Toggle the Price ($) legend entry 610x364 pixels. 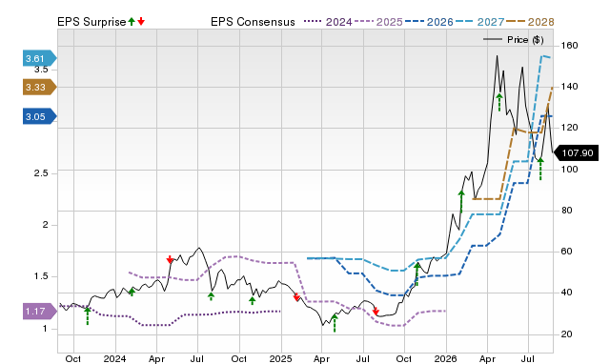click(x=514, y=40)
